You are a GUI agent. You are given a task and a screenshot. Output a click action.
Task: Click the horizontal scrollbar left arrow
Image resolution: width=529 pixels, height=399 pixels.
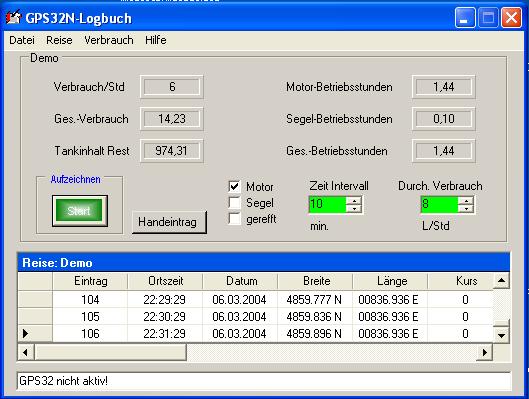click(26, 353)
